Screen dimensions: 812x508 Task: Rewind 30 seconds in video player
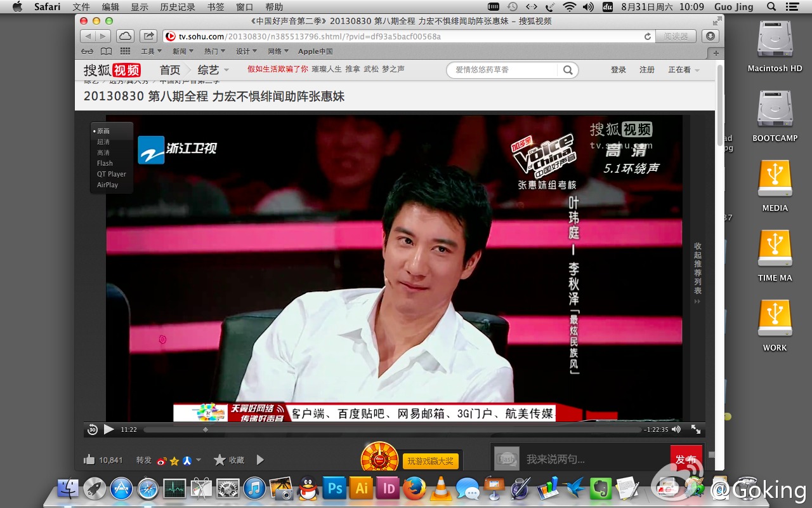[93, 430]
